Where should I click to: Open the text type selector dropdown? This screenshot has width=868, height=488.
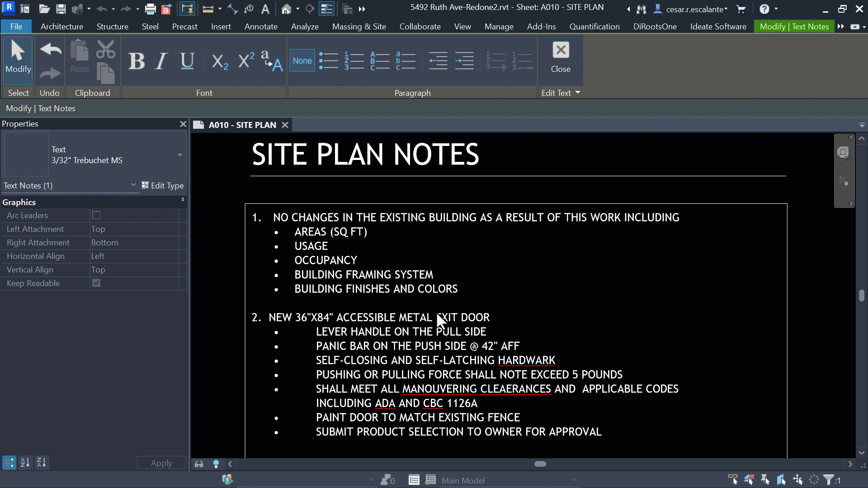pos(179,155)
